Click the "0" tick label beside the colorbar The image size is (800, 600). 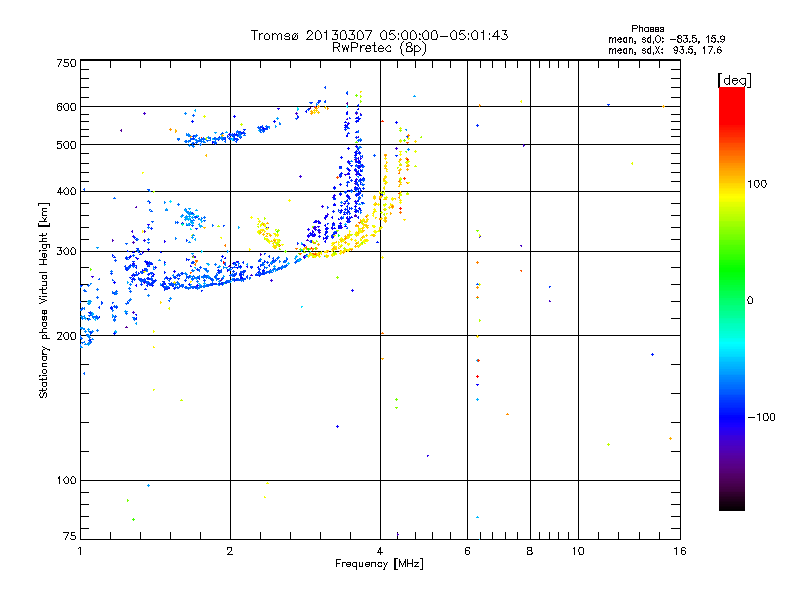coord(750,301)
